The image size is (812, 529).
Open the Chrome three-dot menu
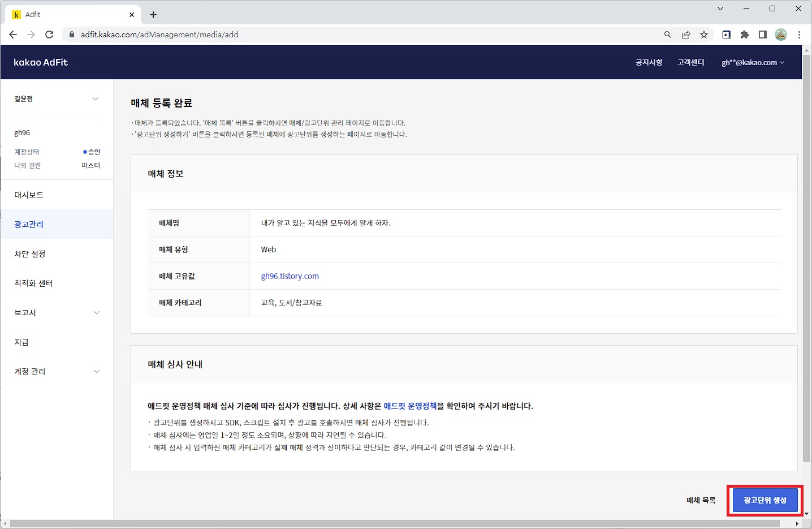(x=799, y=35)
